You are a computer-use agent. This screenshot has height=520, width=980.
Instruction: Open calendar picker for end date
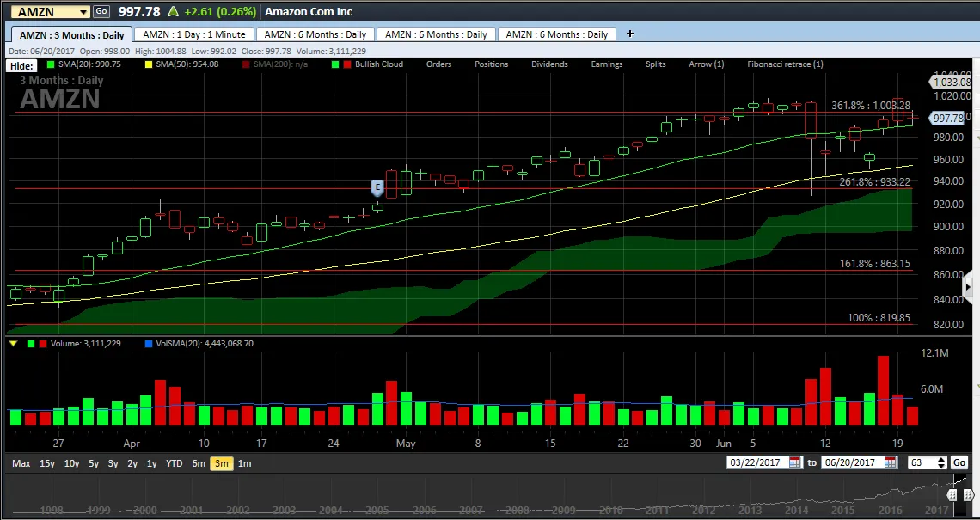(890, 462)
